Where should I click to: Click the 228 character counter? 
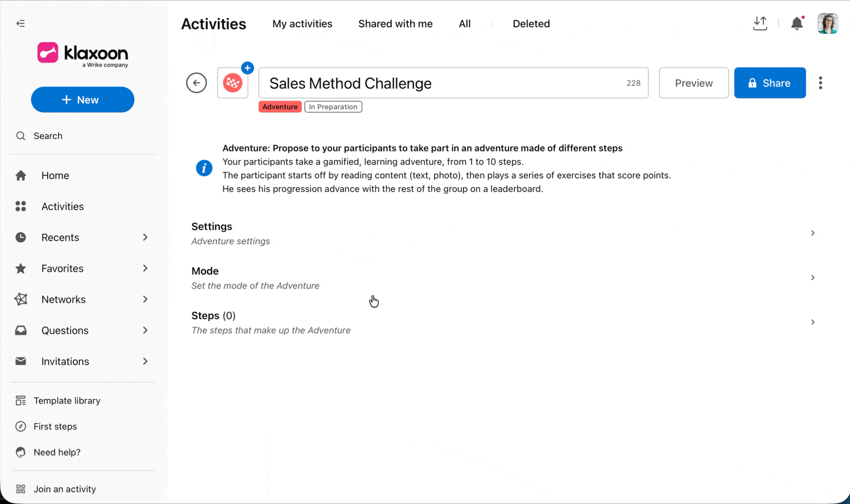coord(633,83)
